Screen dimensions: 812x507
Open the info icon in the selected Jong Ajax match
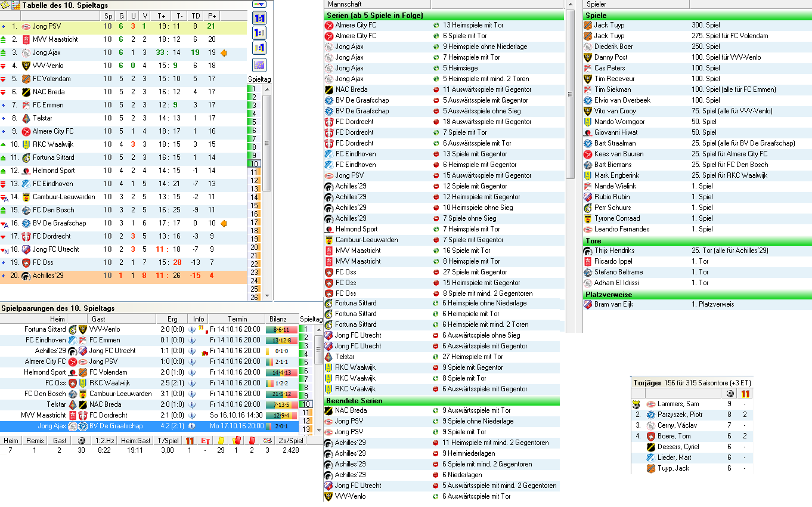pyautogui.click(x=192, y=426)
